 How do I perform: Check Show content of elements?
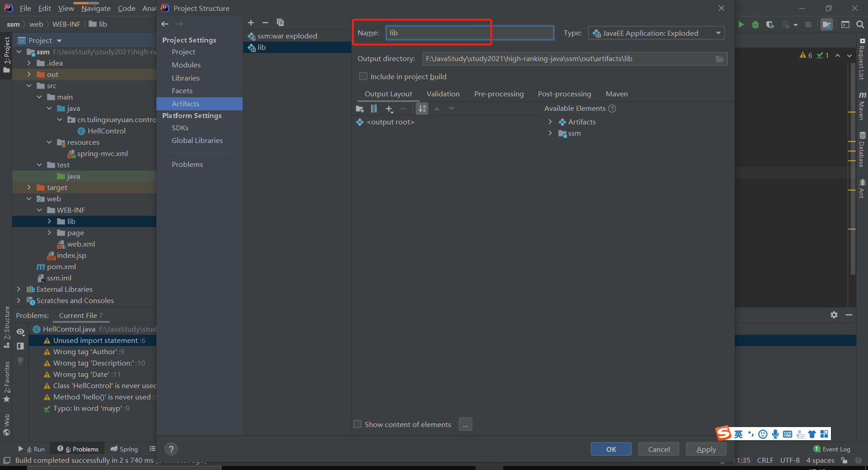(x=357, y=424)
